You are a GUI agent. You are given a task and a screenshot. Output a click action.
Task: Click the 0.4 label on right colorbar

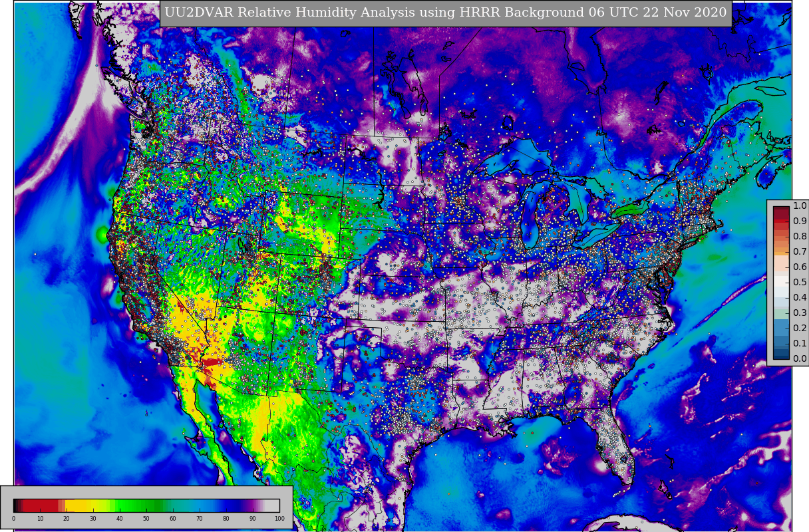point(800,298)
